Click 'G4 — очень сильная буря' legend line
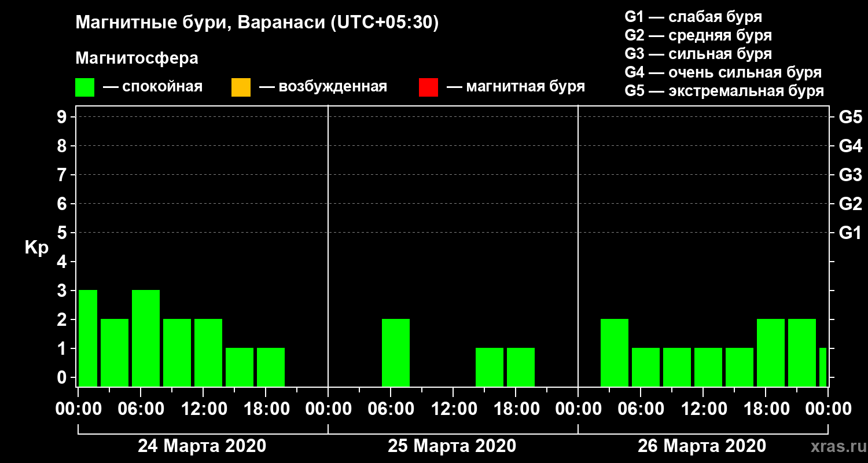The height and width of the screenshot is (463, 868). (x=723, y=72)
